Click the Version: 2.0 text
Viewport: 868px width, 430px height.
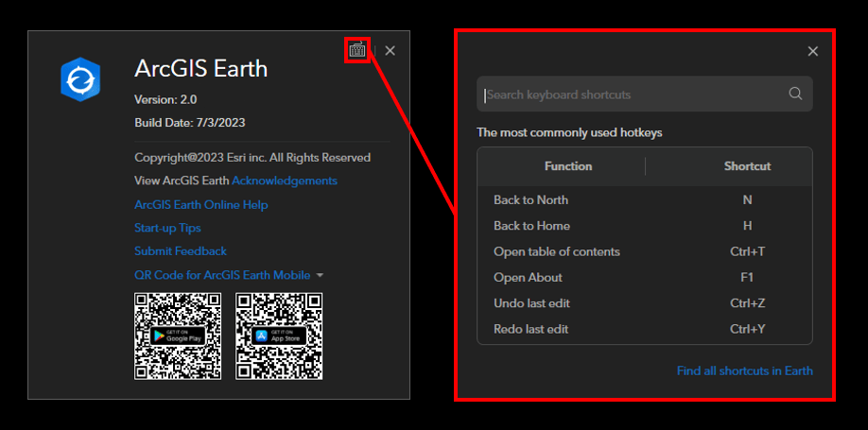165,99
